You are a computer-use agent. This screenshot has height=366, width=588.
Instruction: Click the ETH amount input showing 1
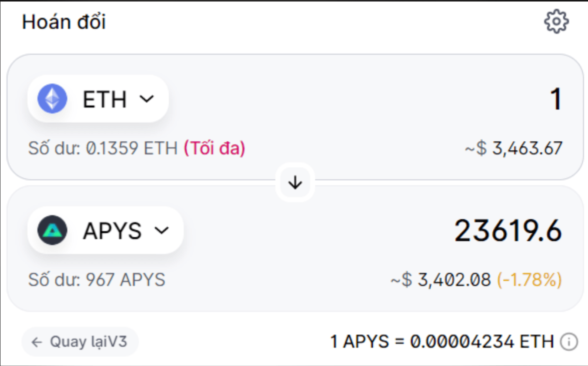[x=556, y=100]
